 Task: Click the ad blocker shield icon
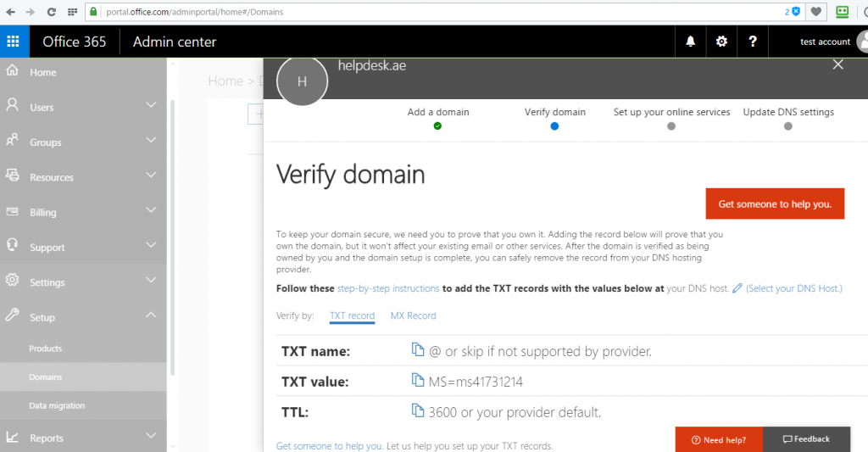(796, 11)
